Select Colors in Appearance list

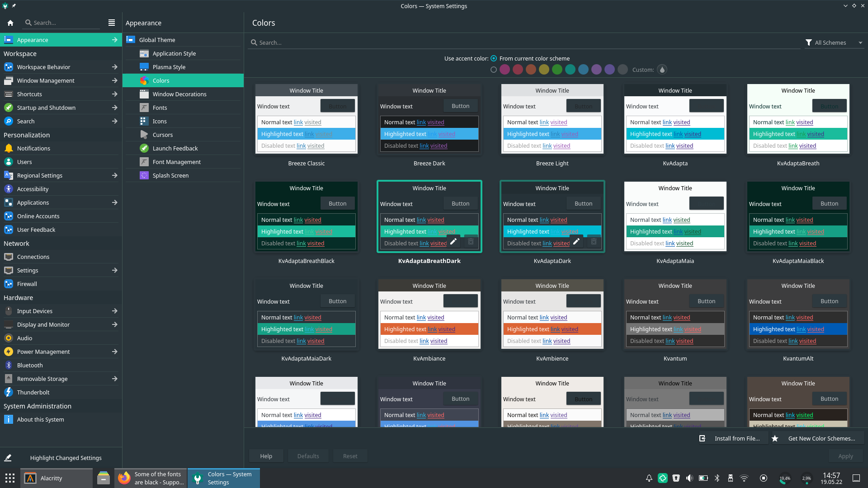click(x=183, y=80)
